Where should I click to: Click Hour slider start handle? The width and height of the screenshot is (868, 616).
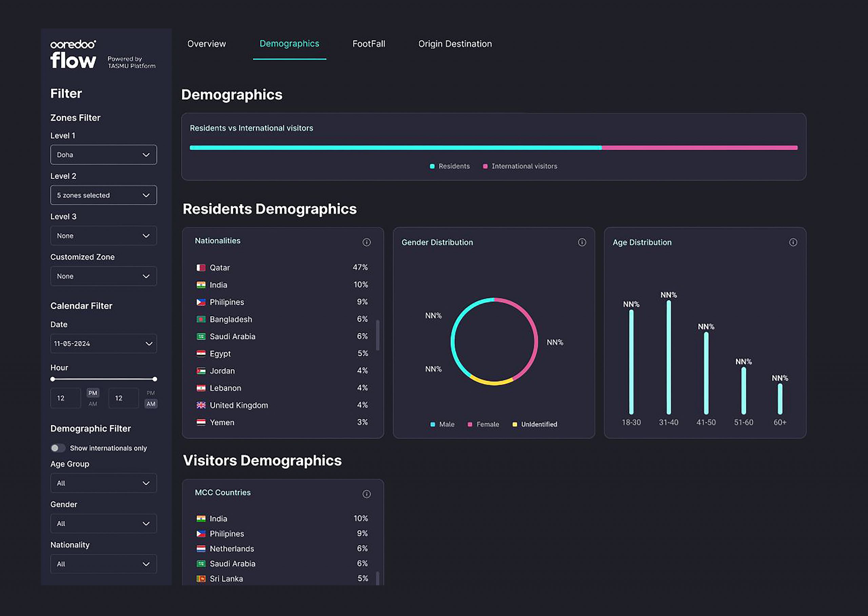[x=53, y=379]
